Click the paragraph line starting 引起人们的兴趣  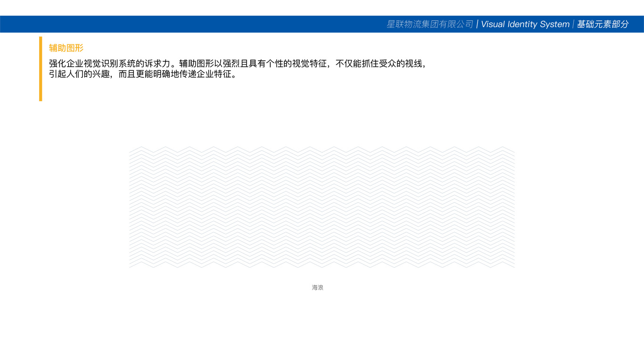tap(142, 74)
